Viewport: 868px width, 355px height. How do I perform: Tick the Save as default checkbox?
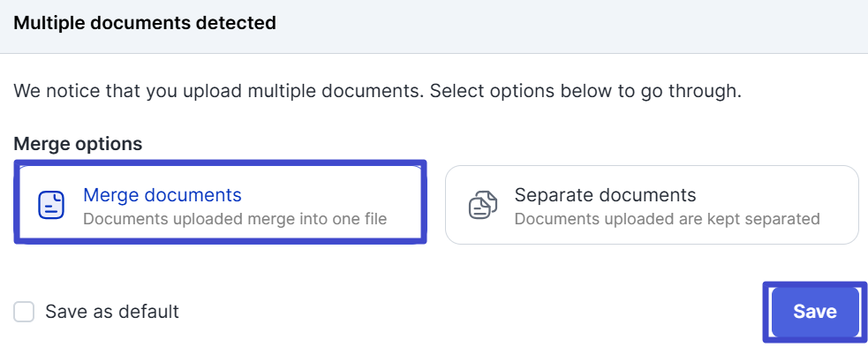click(x=25, y=312)
